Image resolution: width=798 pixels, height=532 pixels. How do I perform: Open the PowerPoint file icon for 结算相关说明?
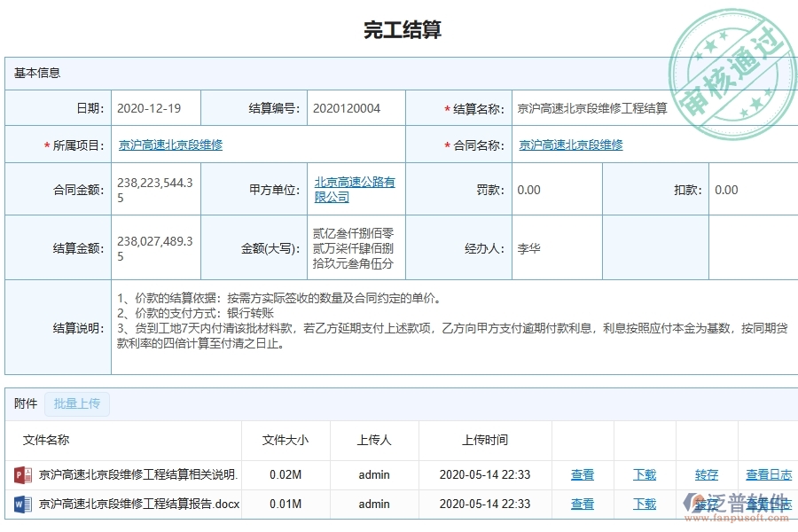(x=20, y=474)
